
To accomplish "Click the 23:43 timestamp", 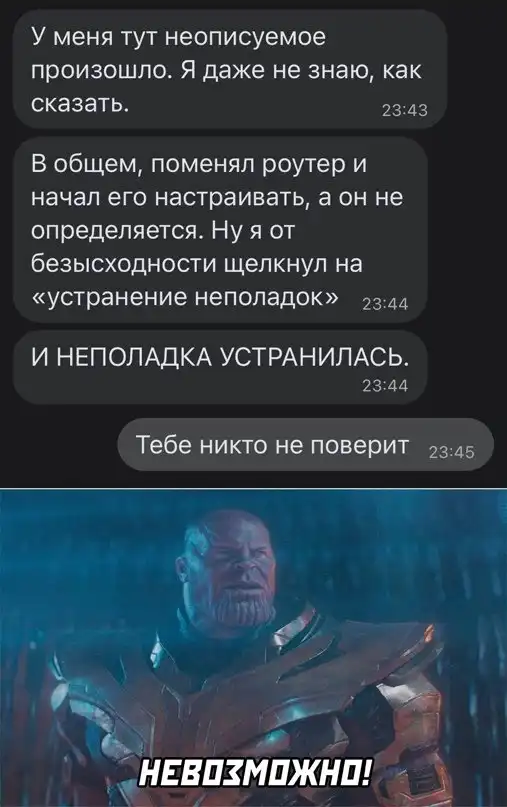I will pyautogui.click(x=405, y=111).
